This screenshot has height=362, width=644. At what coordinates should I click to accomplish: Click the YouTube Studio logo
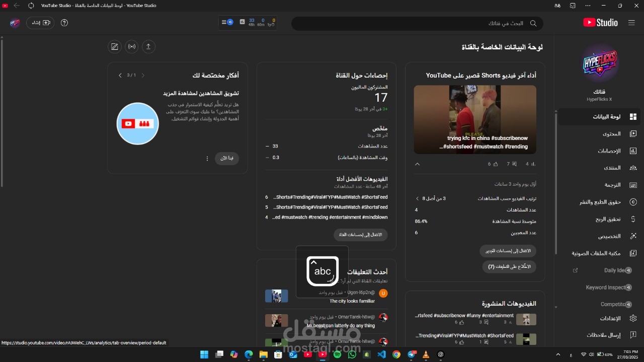coord(600,22)
